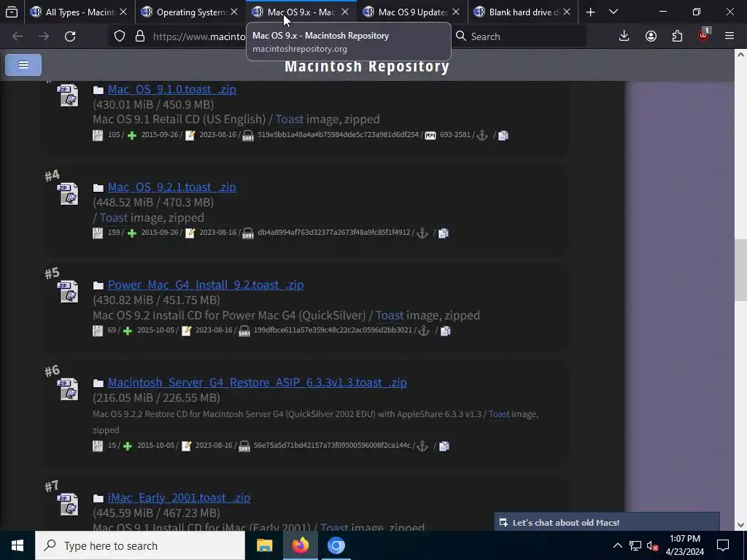747x560 pixels.
Task: Click the muted volume tray icon
Action: coord(652,545)
